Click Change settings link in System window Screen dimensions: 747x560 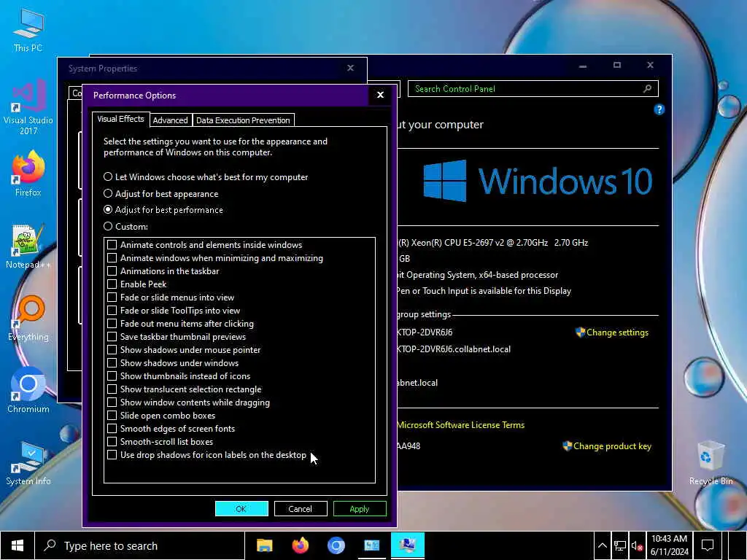tap(617, 332)
